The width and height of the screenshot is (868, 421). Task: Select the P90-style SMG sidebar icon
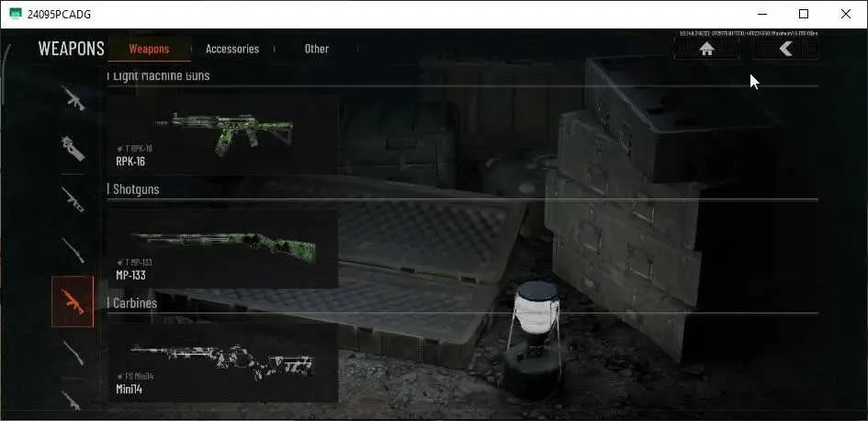click(73, 148)
